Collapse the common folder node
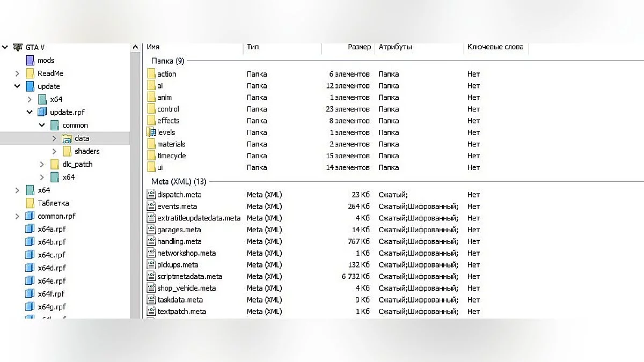This screenshot has height=362, width=644. pyautogui.click(x=42, y=125)
